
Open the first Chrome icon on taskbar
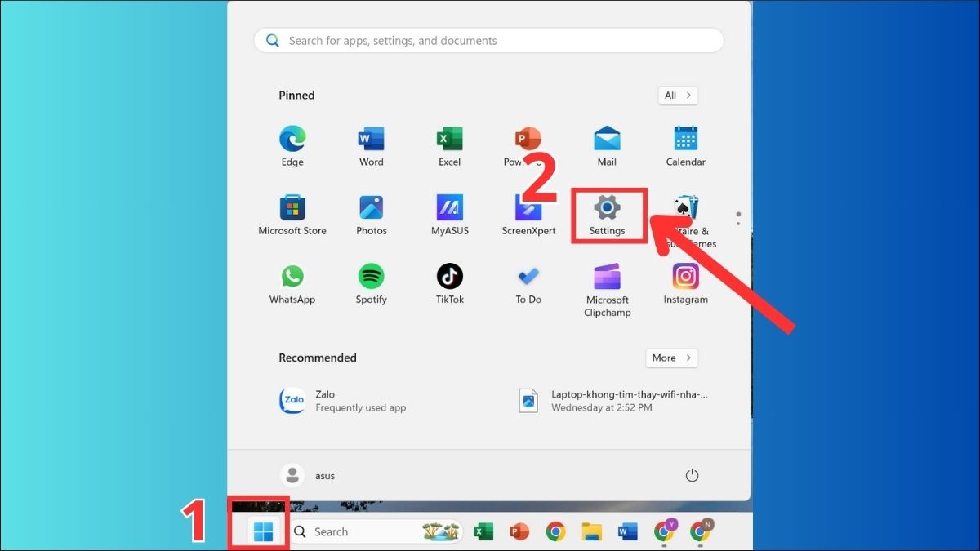(555, 532)
